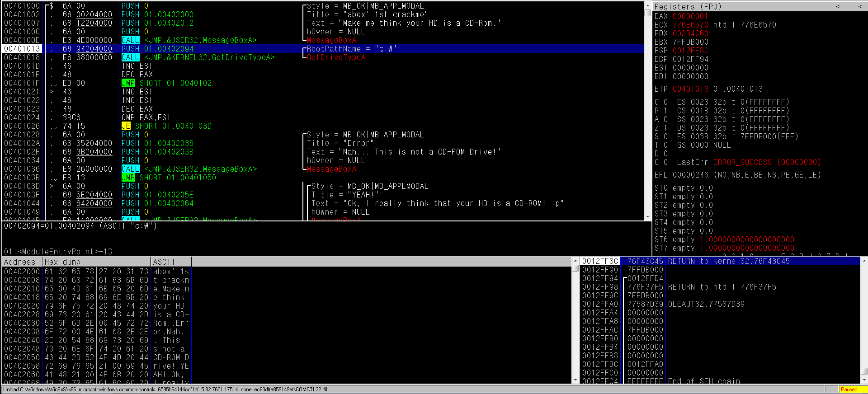
Task: Select the PUSH 01.00402035 instruction
Action: [x=157, y=143]
